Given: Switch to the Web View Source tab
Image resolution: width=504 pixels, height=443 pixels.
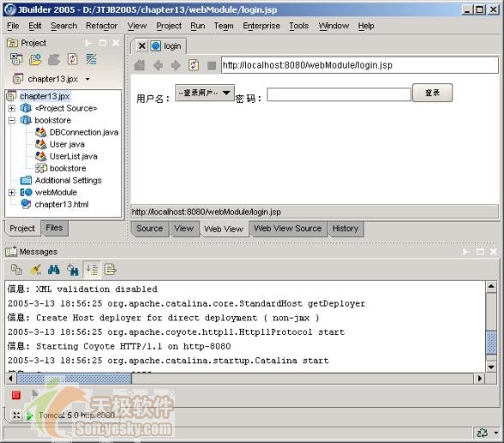Looking at the screenshot, I should coord(288,229).
